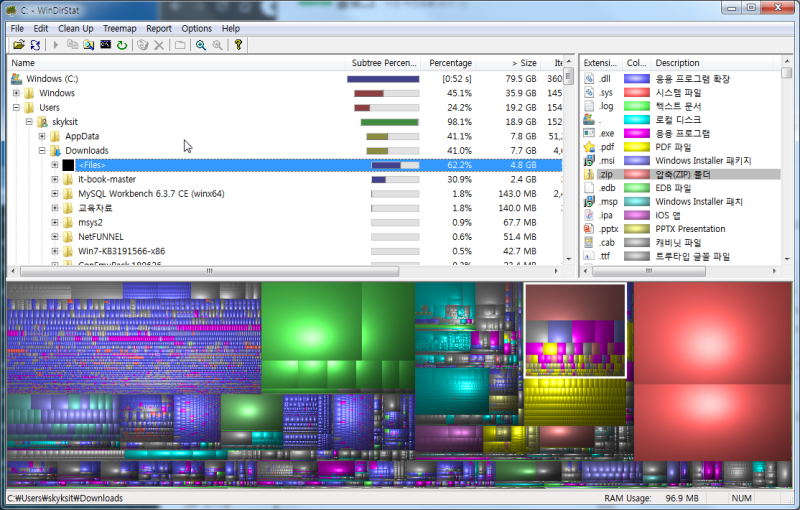Sort by the Percentage column header

450,63
